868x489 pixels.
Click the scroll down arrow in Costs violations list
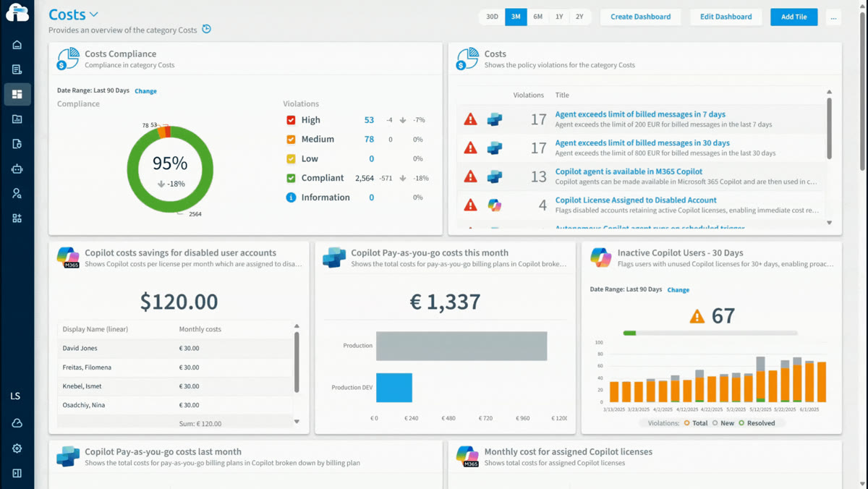coord(830,224)
